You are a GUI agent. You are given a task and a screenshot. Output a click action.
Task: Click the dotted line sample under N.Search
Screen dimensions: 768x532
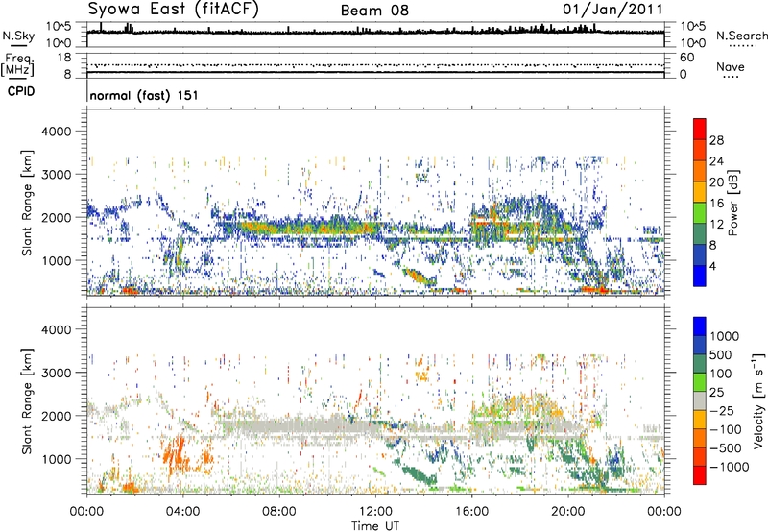[x=742, y=45]
